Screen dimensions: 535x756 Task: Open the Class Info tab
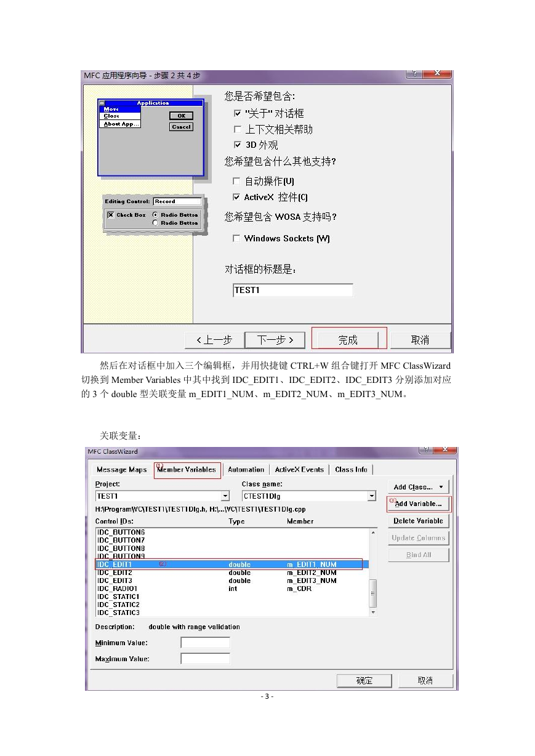351,470
